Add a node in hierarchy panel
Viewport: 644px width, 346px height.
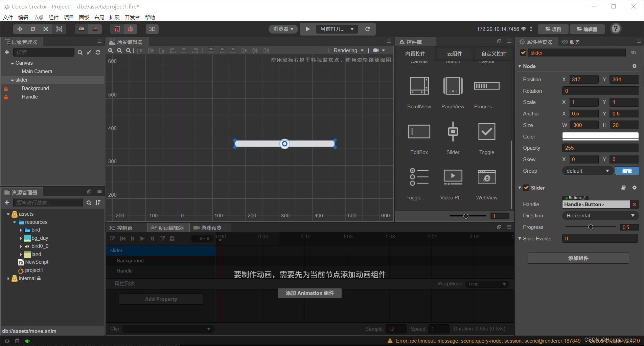[7, 52]
